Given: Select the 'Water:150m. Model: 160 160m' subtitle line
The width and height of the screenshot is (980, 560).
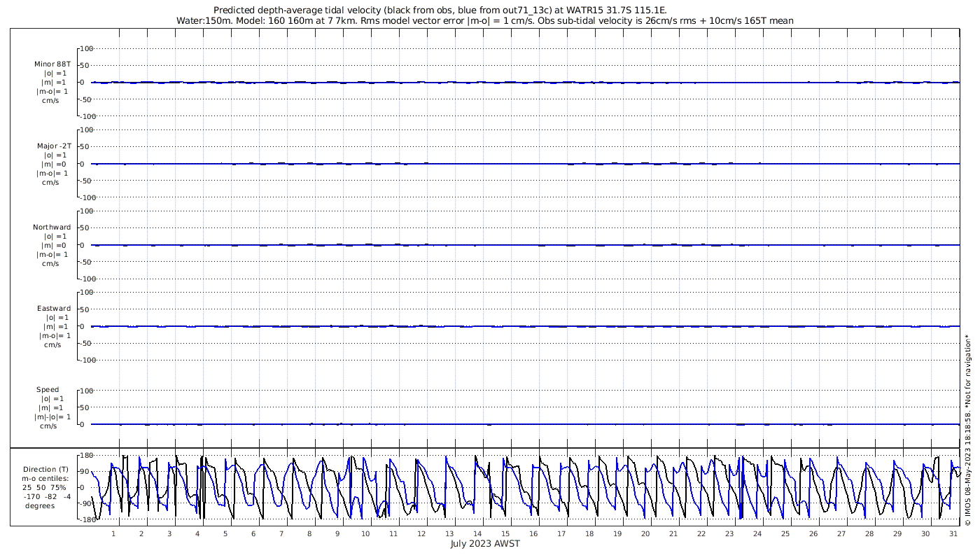Looking at the screenshot, I should [x=486, y=21].
